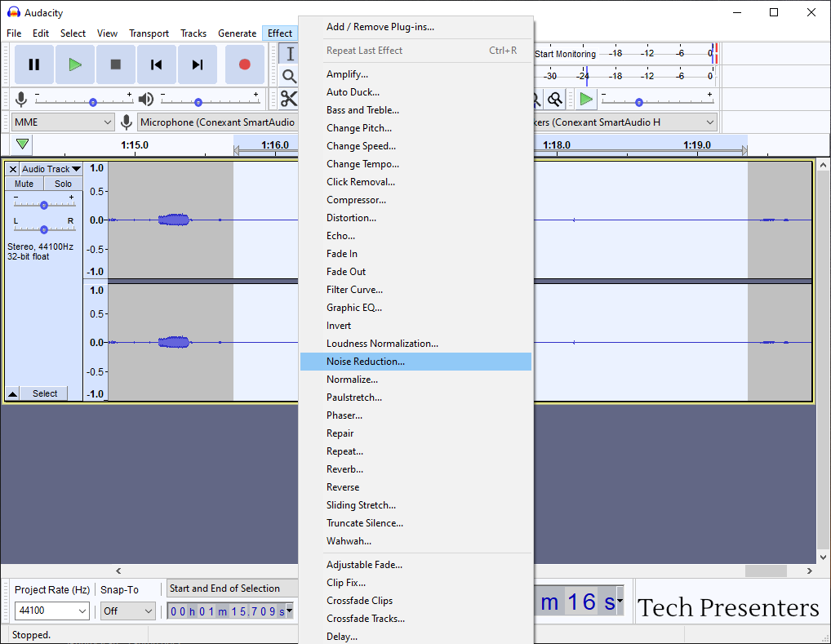Open the Start and End of Selection dropdown
831x644 pixels.
pos(233,588)
